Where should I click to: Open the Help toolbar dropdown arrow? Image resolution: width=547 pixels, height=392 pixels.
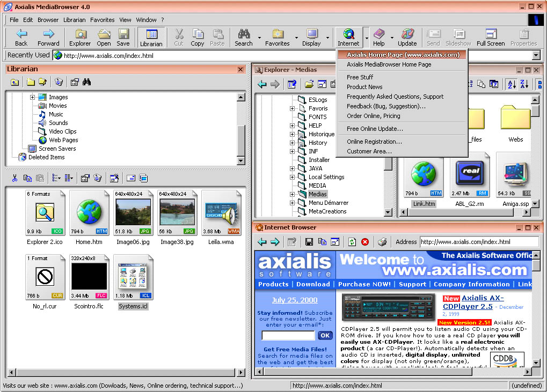pos(392,38)
